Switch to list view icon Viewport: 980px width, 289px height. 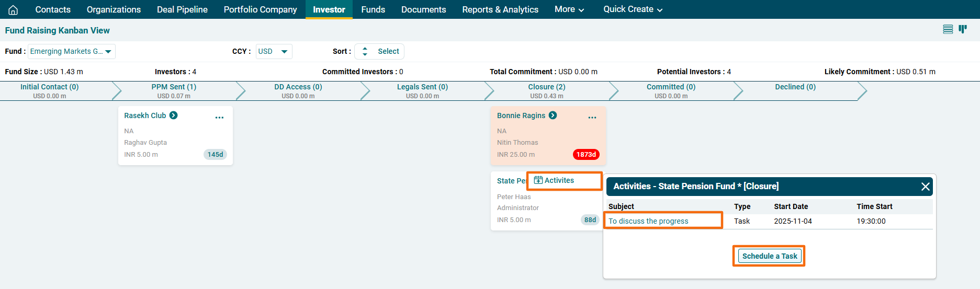tap(948, 29)
